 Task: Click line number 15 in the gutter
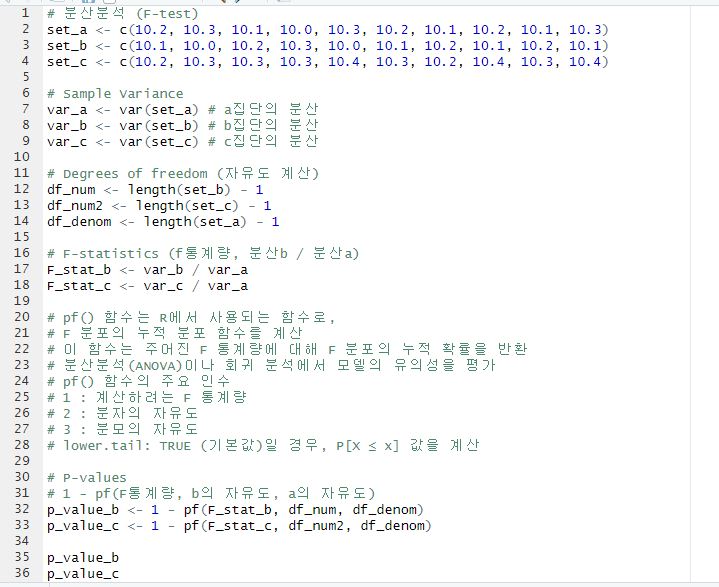tap(22, 237)
